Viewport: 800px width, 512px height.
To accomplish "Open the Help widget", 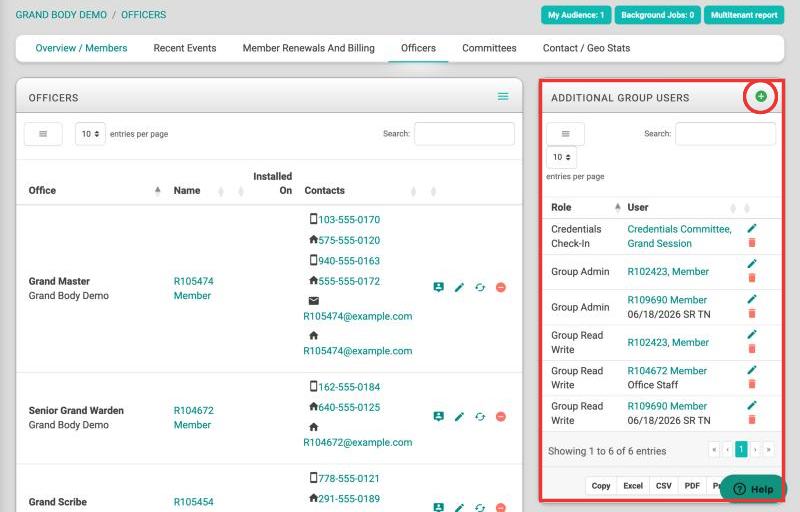I will point(753,489).
